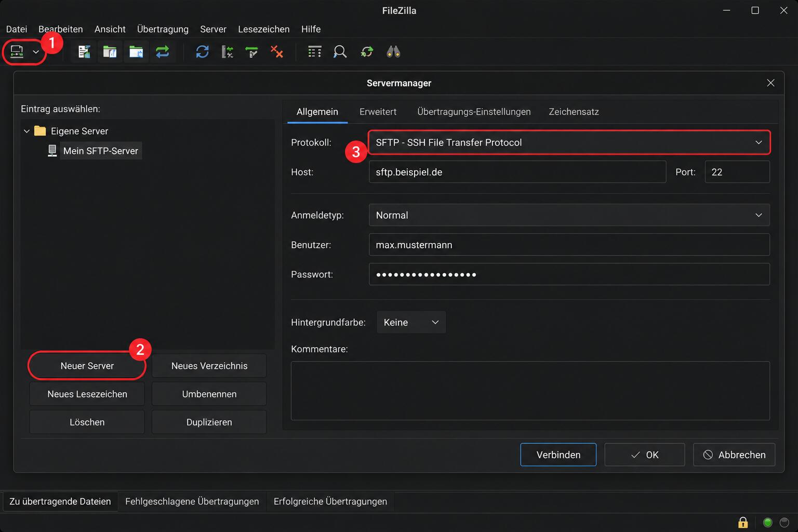
Task: Switch to the Erweitert tab
Action: [x=378, y=112]
